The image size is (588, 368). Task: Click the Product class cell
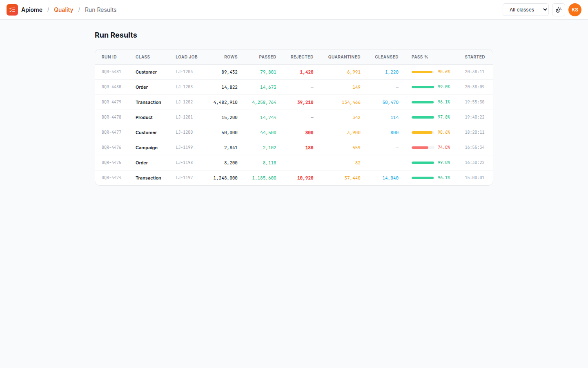(144, 117)
